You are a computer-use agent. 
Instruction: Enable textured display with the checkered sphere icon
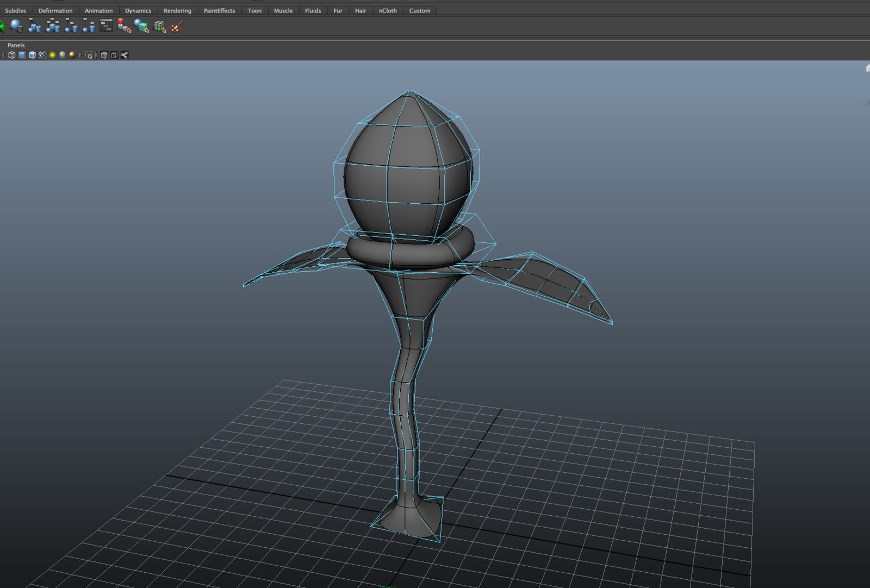click(x=41, y=55)
